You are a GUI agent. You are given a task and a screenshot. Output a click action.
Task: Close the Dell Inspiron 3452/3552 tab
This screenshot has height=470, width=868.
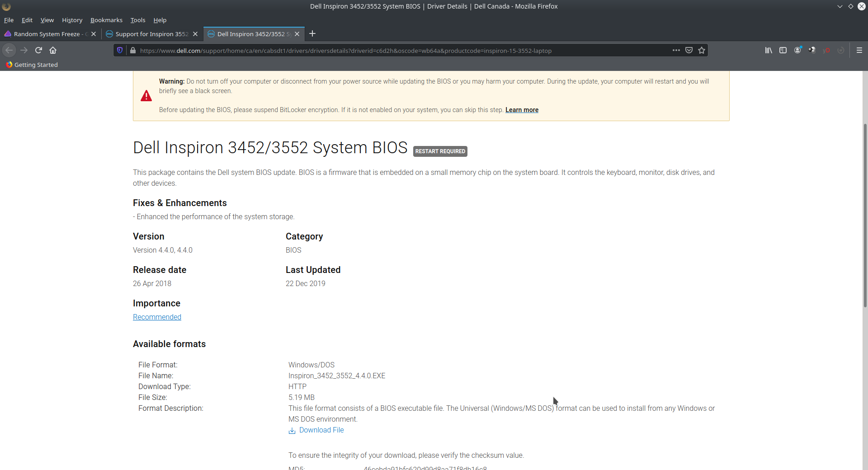pyautogui.click(x=297, y=34)
